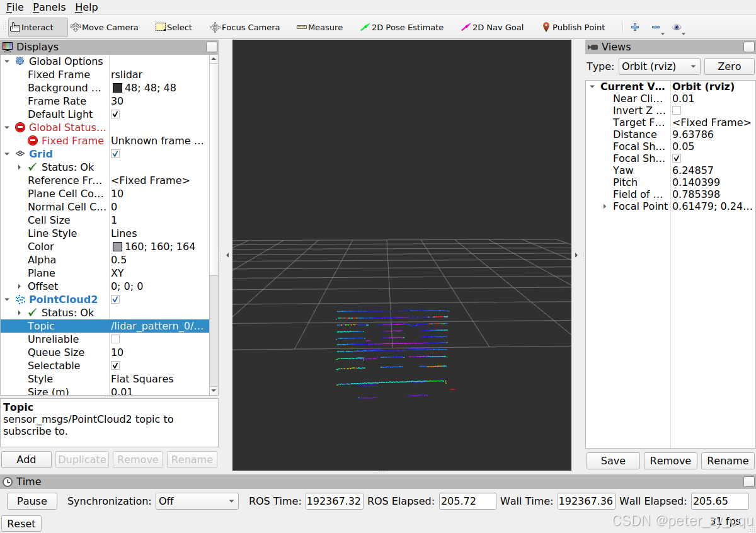Uncheck the Default Light checkbox

coord(114,114)
